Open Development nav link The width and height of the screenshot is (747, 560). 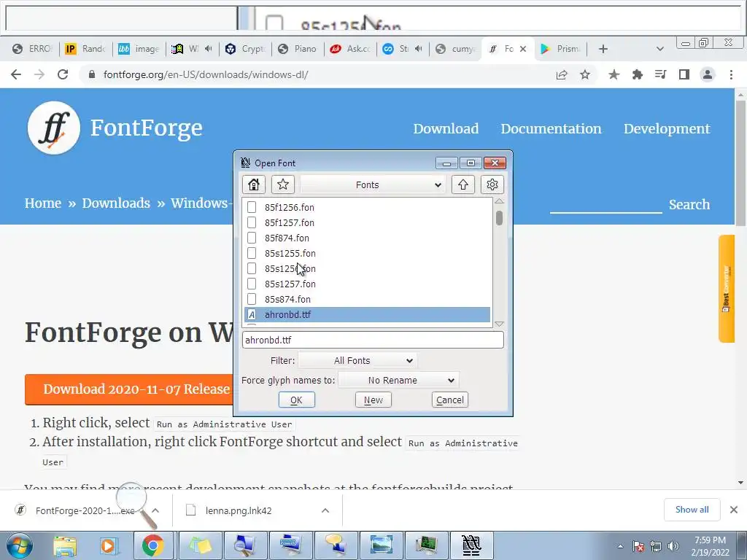coord(667,128)
